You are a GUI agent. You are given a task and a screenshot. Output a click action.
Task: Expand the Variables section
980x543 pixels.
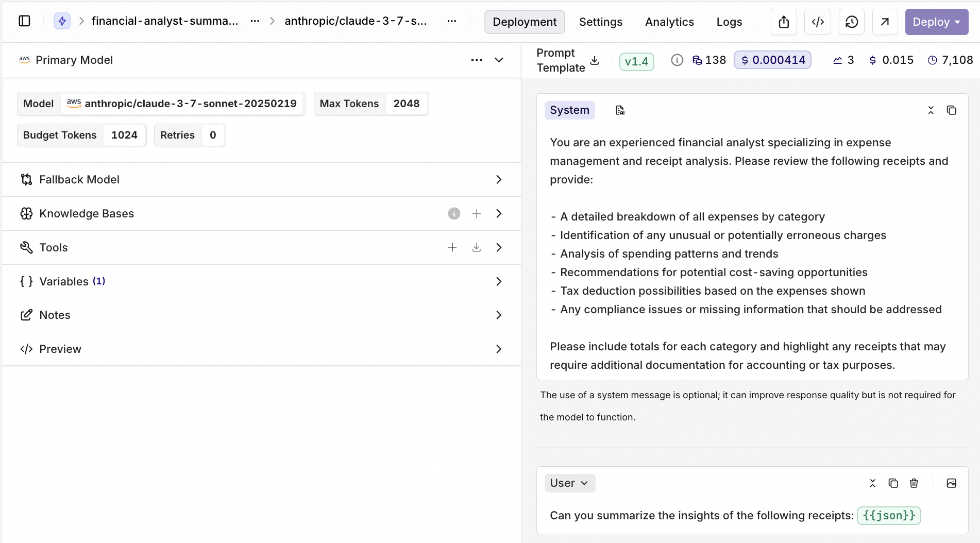click(x=499, y=282)
